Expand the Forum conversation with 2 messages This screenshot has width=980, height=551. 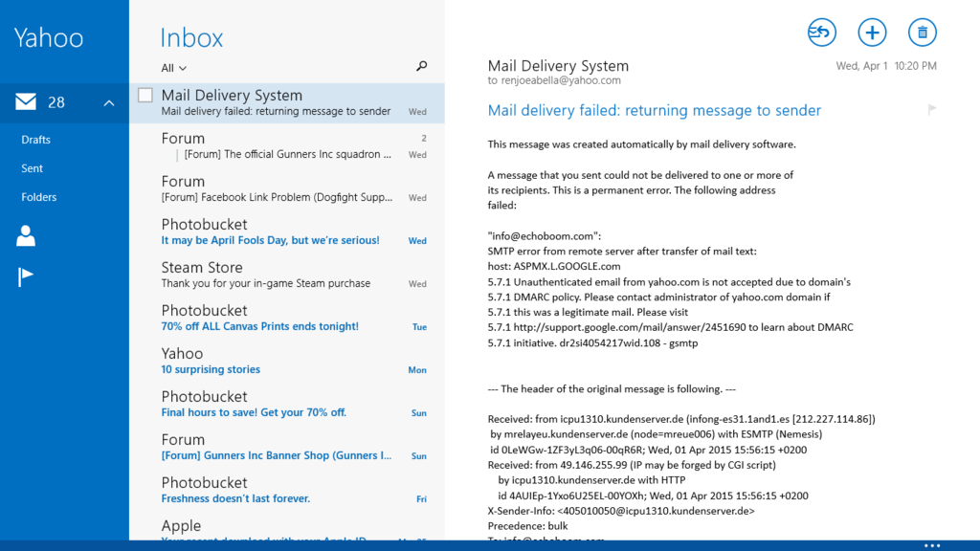[x=287, y=145]
